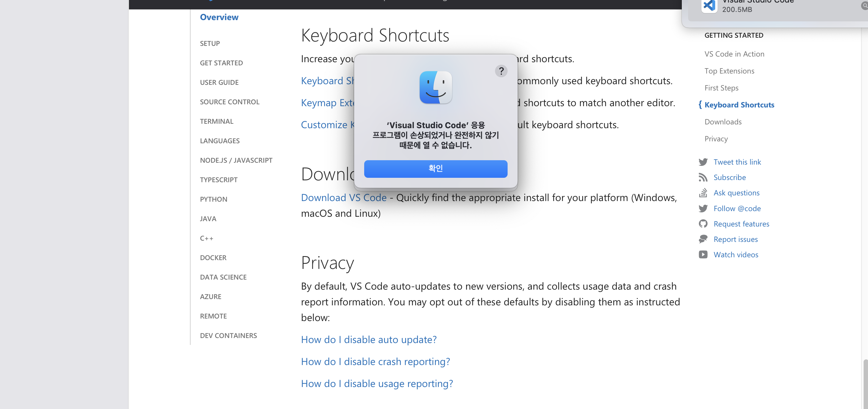Click the Visual Studio Code download item icon
This screenshot has width=868, height=409.
709,6
